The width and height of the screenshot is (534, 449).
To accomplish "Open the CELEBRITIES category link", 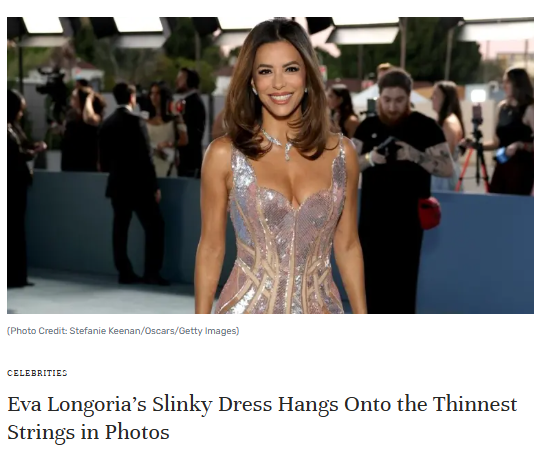I will click(x=37, y=373).
